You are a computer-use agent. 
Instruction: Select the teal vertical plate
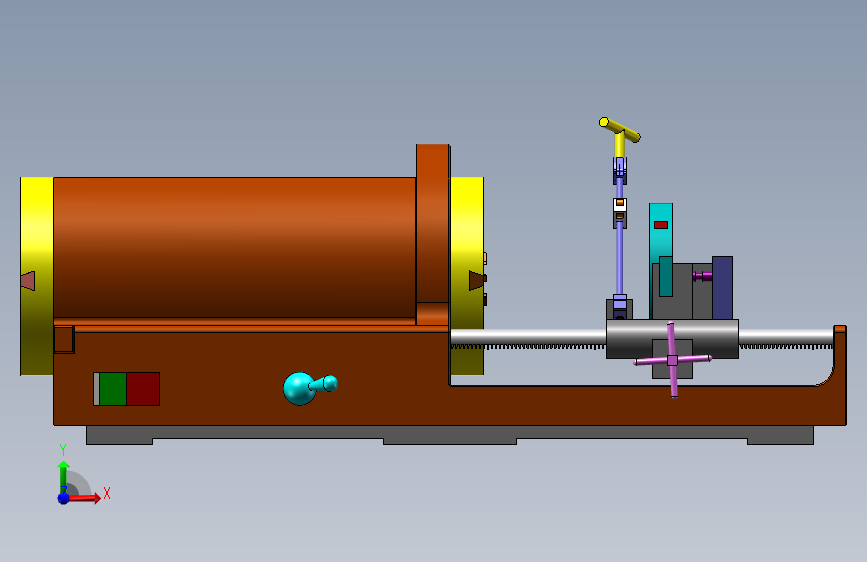[x=661, y=232]
